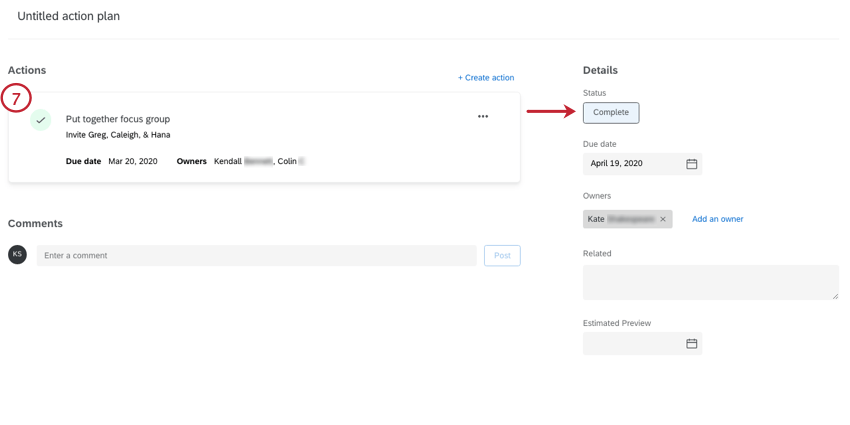Click the Estimated Preview date field

[632, 344]
